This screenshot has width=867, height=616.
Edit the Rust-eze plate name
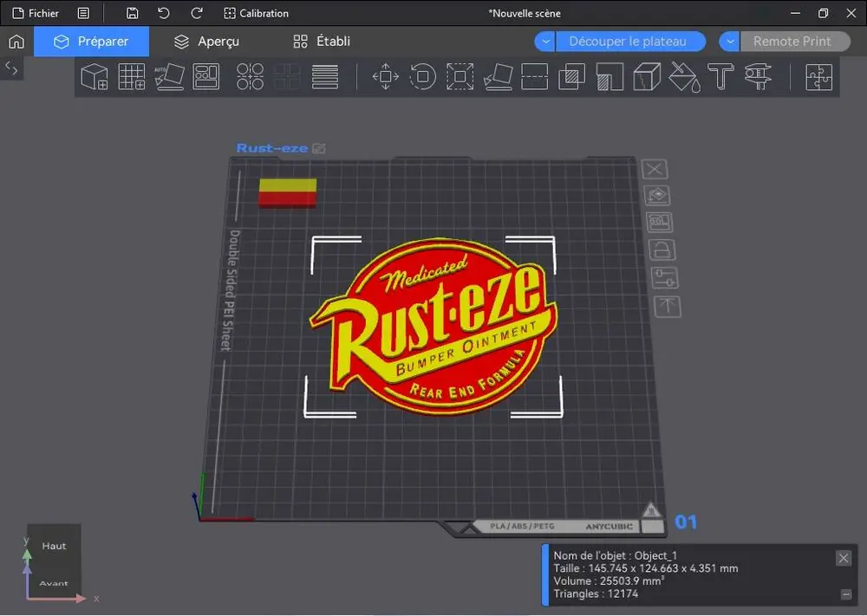tap(319, 148)
